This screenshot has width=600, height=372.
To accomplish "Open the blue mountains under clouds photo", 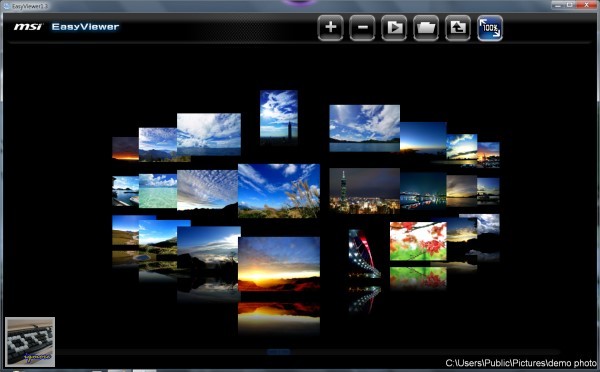I will [x=158, y=144].
